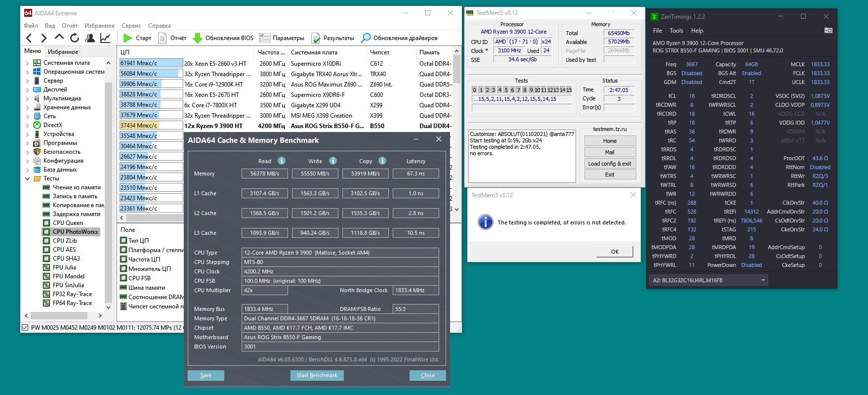Expand Сеть tree node

27,116
